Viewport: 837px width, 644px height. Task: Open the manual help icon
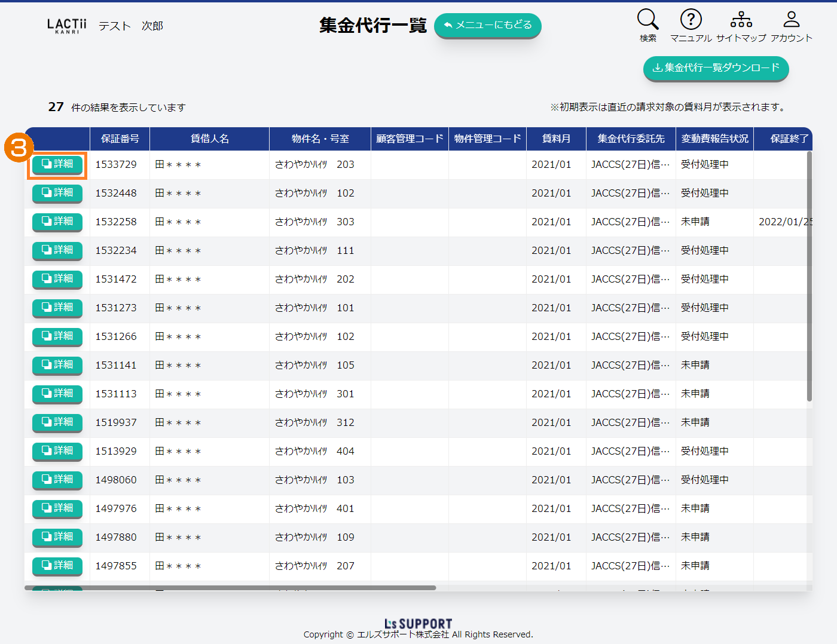click(691, 20)
